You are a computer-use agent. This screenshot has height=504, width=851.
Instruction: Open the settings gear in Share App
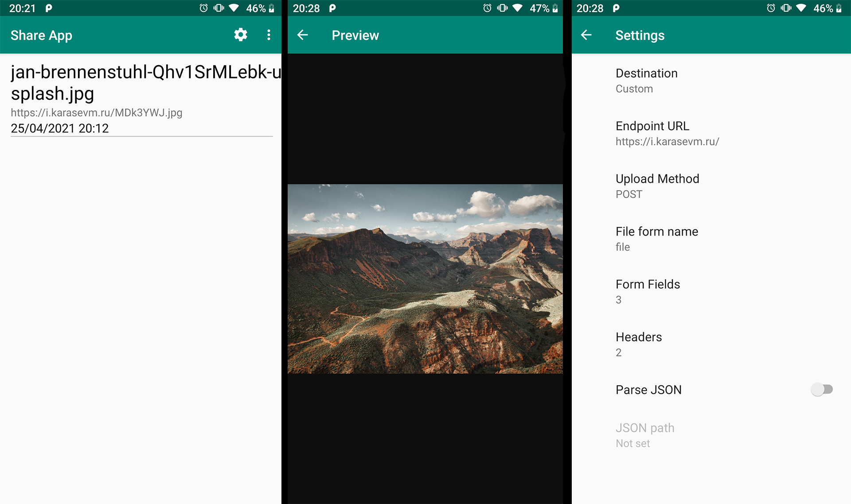(240, 35)
